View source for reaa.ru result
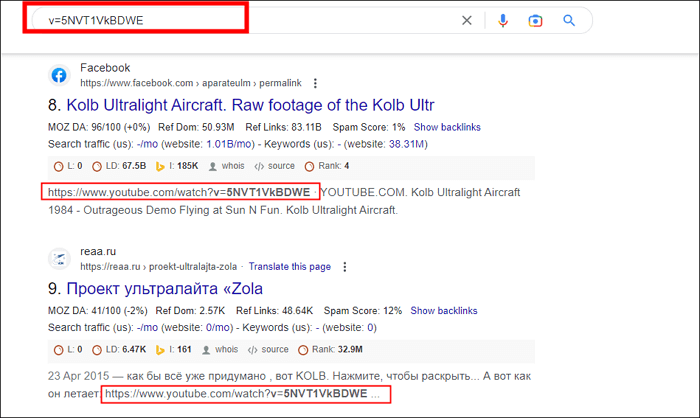Screen dimensions: 700x418 point(268,350)
